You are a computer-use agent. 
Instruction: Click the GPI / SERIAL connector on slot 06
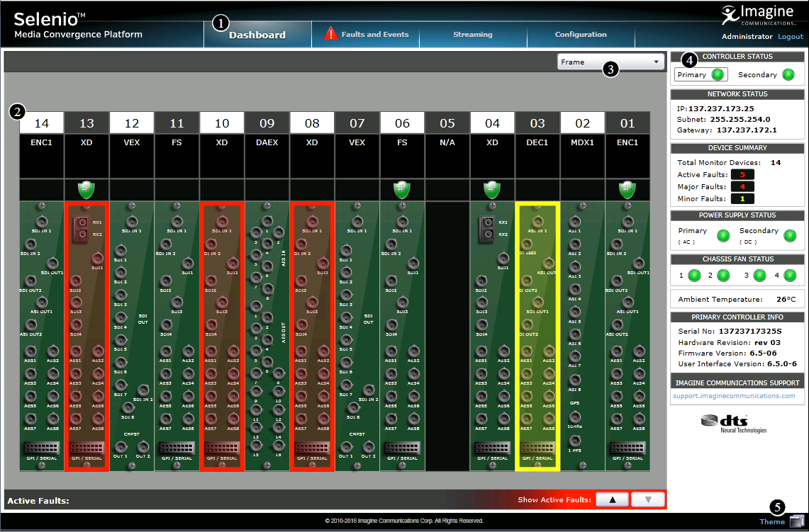402,448
